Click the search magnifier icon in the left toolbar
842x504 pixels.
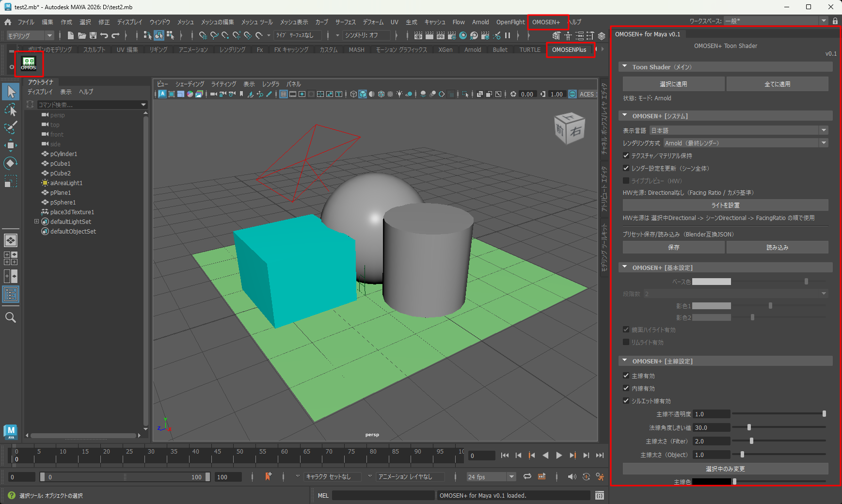click(10, 317)
